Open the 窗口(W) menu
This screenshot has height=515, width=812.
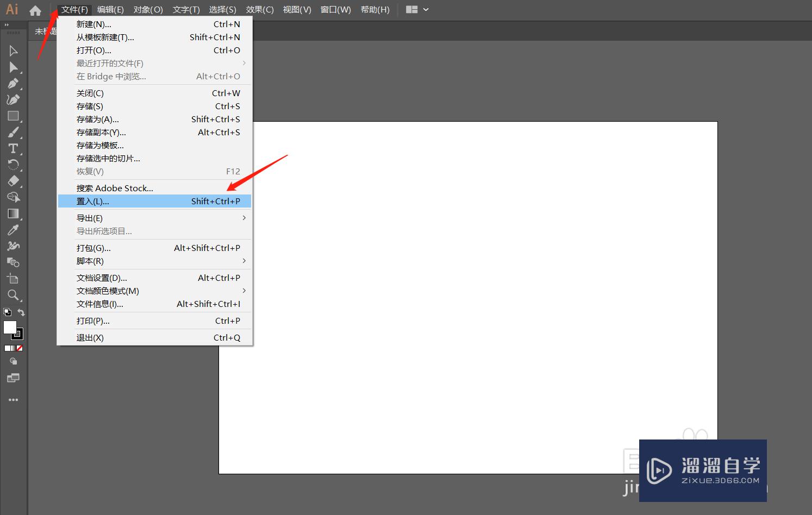click(x=336, y=10)
